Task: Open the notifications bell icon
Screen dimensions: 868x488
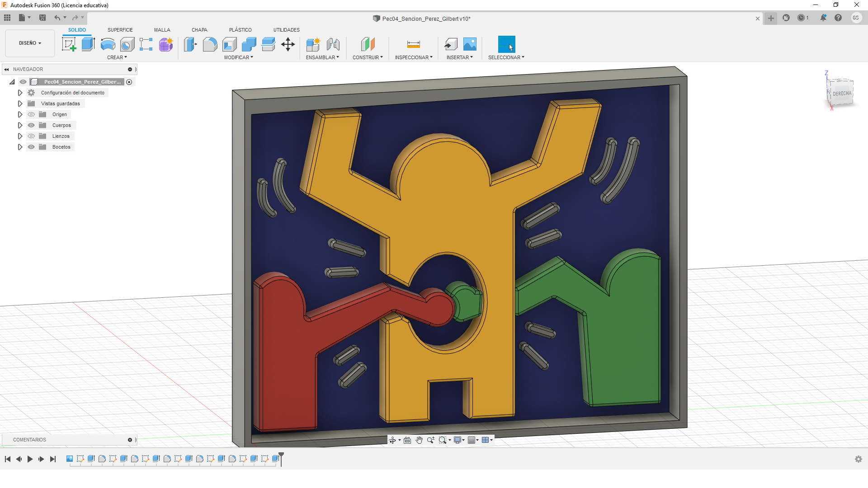Action: point(823,18)
